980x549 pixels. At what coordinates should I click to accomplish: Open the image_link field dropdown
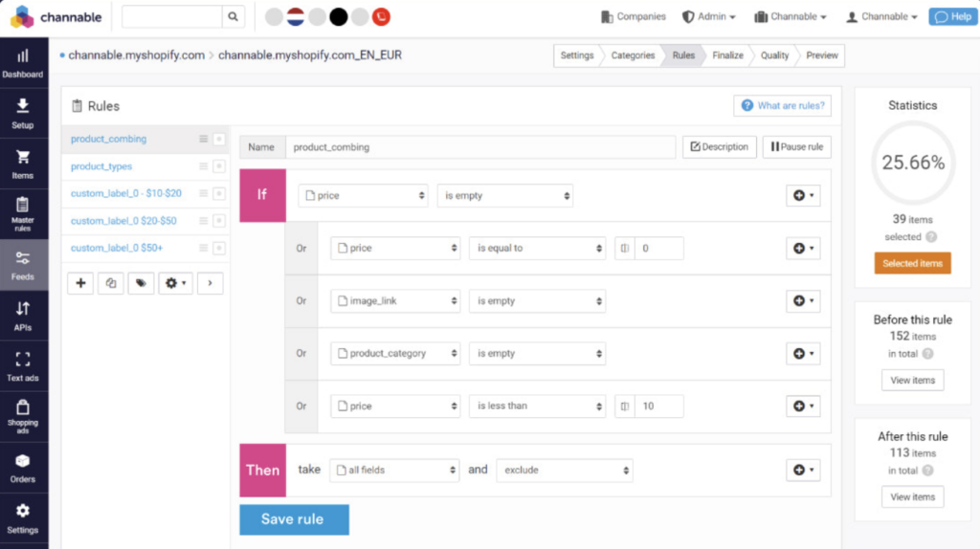coord(395,301)
